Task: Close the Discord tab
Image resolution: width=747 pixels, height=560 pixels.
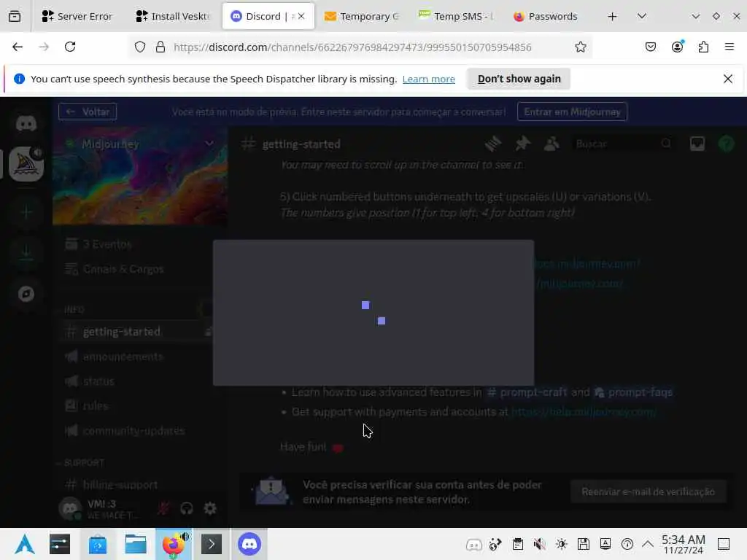Action: (301, 16)
